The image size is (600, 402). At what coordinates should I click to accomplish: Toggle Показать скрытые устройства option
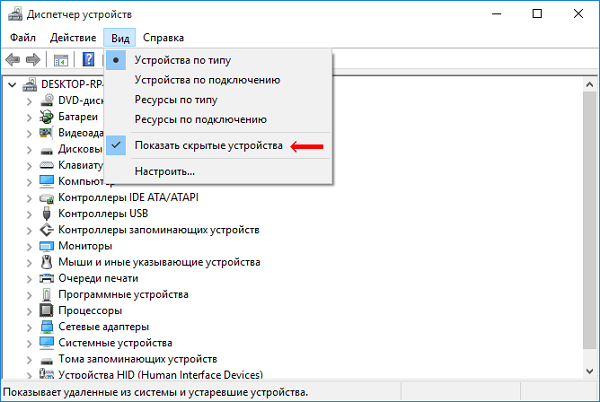pos(208,146)
